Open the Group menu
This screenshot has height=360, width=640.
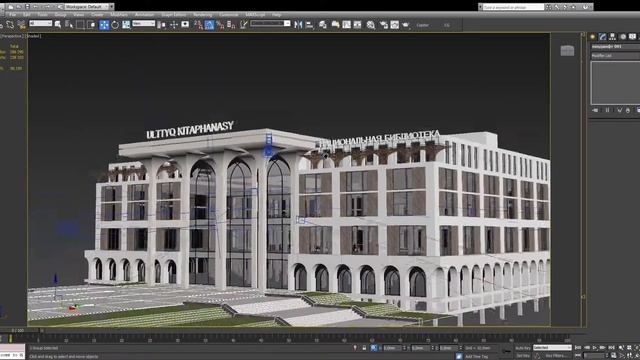pyautogui.click(x=60, y=15)
